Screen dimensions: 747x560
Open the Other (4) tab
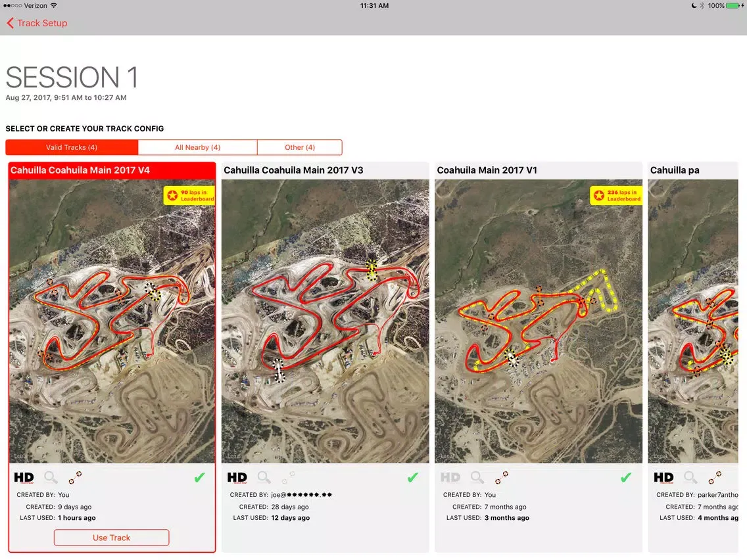tap(300, 147)
